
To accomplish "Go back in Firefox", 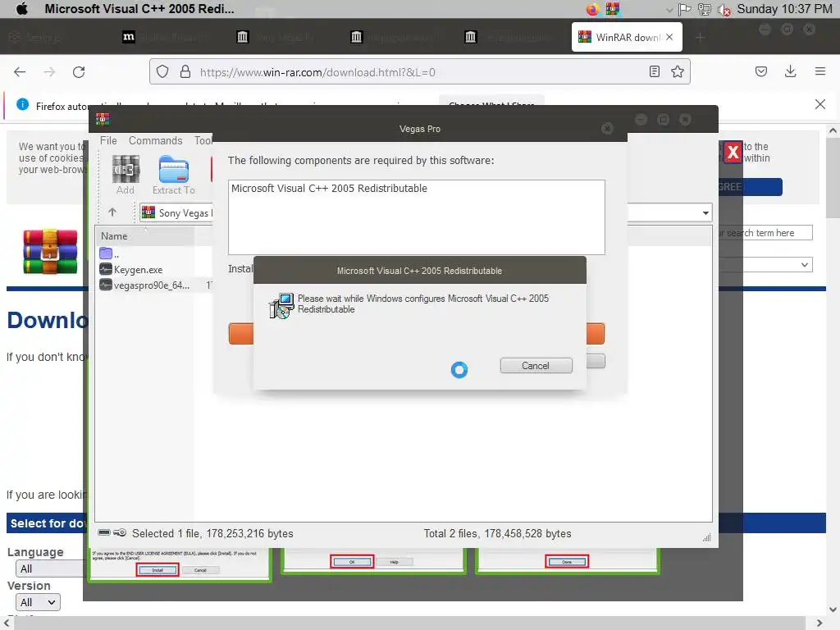I will (x=20, y=72).
